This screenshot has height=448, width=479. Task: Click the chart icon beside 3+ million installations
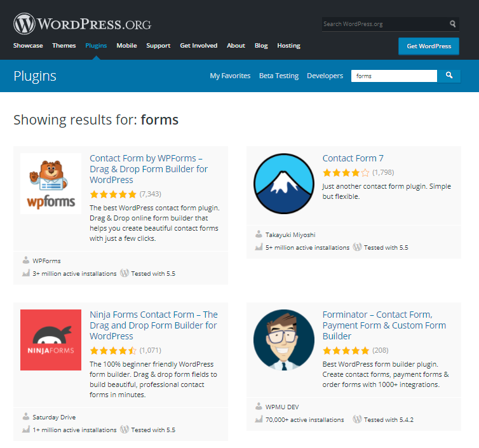[26, 273]
